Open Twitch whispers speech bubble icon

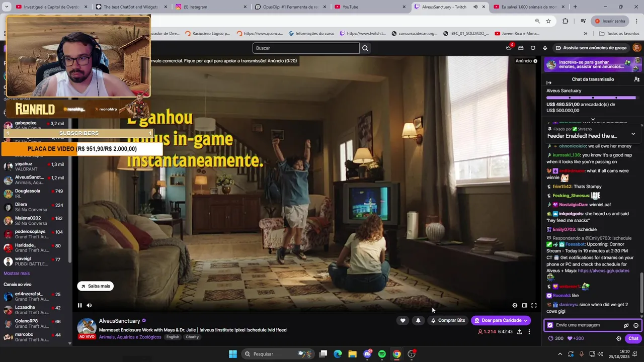click(x=533, y=48)
